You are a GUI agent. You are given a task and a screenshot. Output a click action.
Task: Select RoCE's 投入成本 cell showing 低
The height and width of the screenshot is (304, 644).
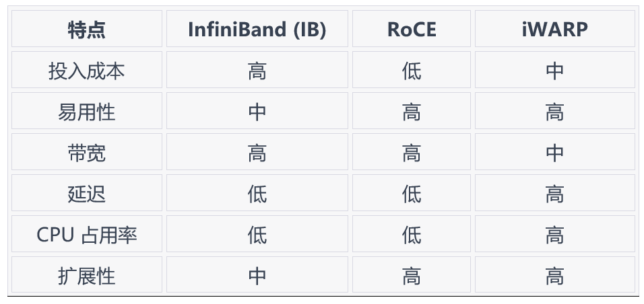tap(412, 71)
